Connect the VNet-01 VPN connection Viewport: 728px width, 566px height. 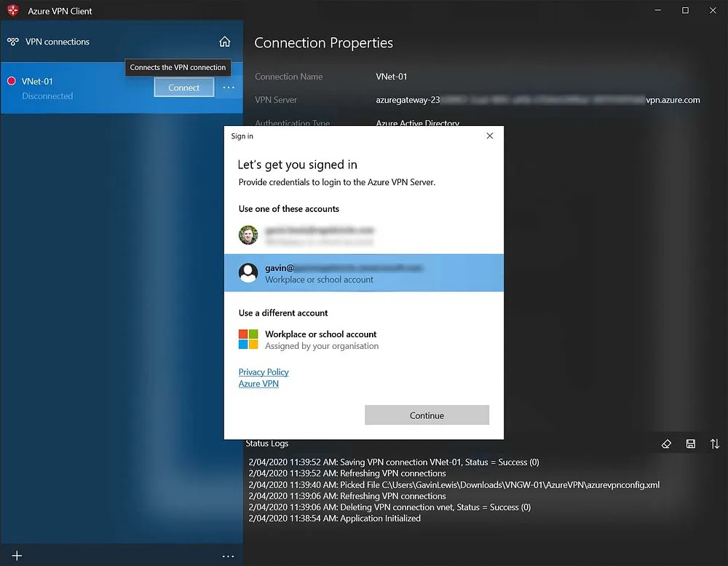[x=184, y=87]
